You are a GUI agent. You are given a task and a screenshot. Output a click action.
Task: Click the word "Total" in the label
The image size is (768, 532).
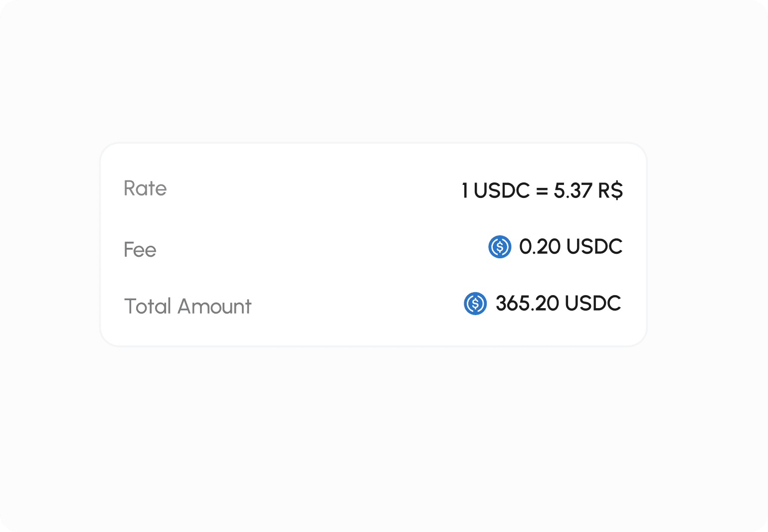click(x=148, y=306)
